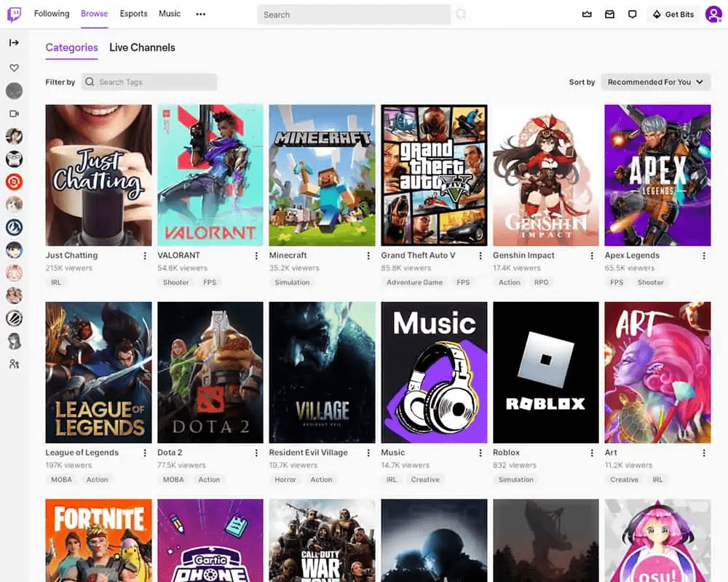Open the Minecraft category thumbnail

click(x=322, y=175)
